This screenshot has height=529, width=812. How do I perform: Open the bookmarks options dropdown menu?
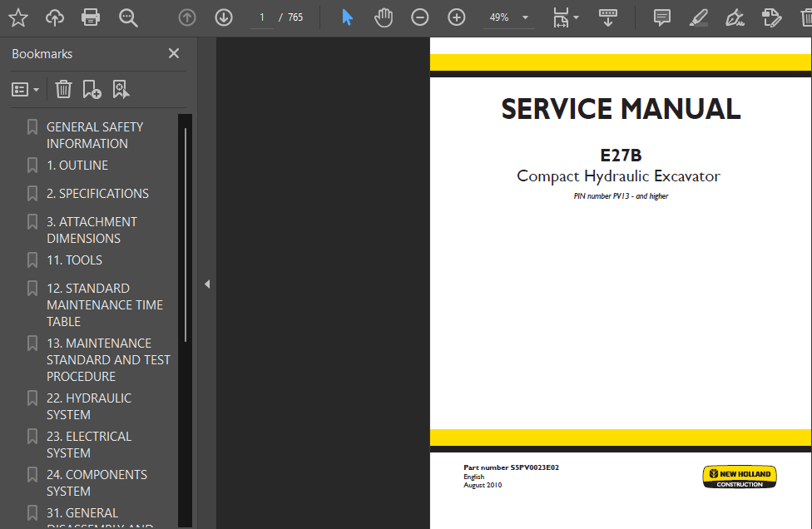click(x=25, y=90)
